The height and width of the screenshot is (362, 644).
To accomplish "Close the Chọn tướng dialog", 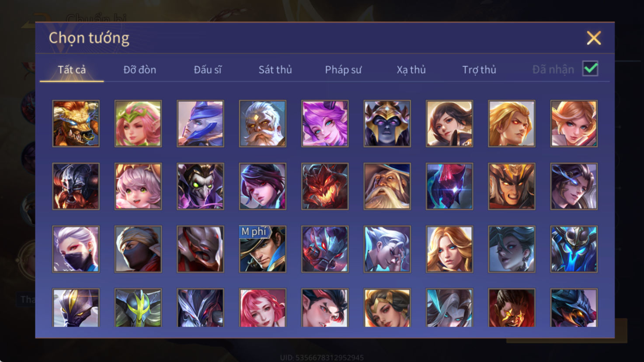I will click(594, 38).
